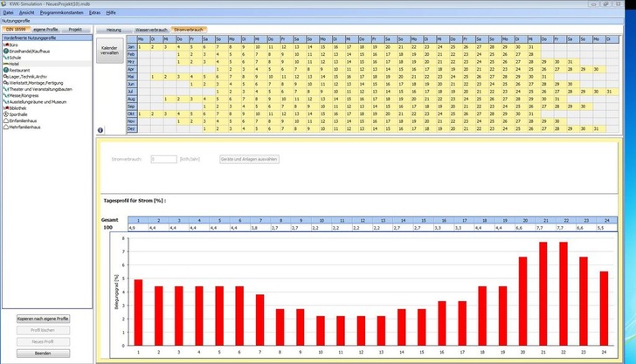Click the blue info icon
The image size is (636, 364).
pos(100,130)
